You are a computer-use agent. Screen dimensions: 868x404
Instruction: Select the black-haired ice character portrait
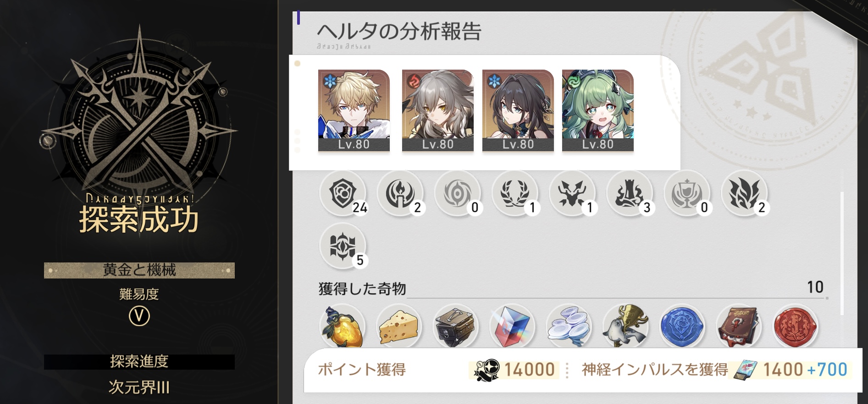(x=518, y=110)
